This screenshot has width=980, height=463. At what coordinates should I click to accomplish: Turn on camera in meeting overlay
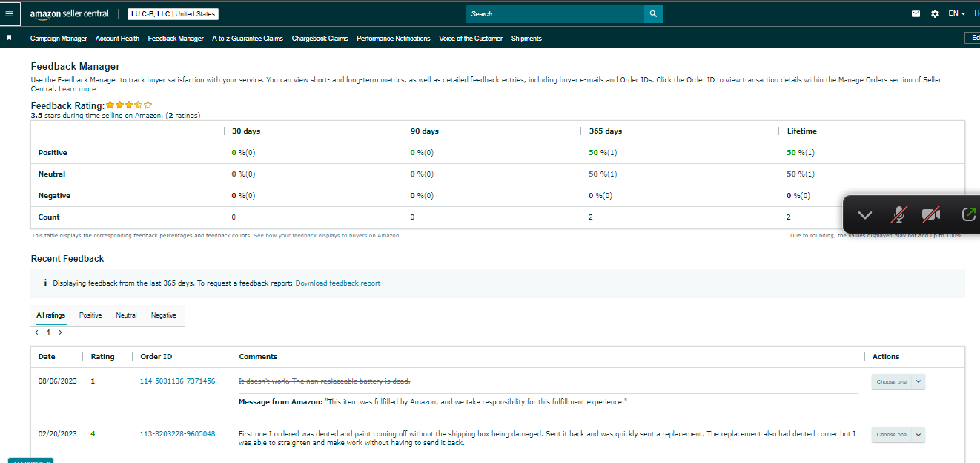point(931,214)
